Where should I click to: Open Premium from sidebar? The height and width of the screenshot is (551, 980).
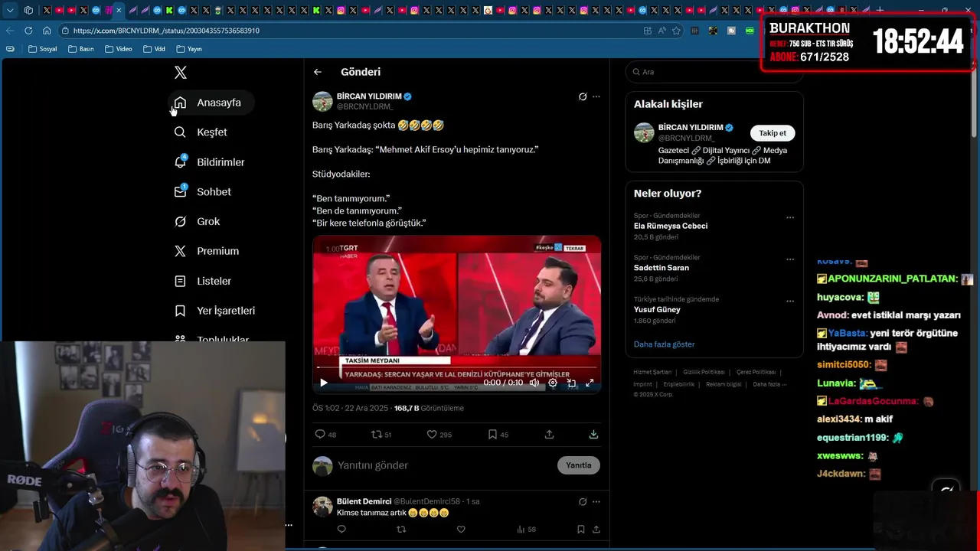207,251
